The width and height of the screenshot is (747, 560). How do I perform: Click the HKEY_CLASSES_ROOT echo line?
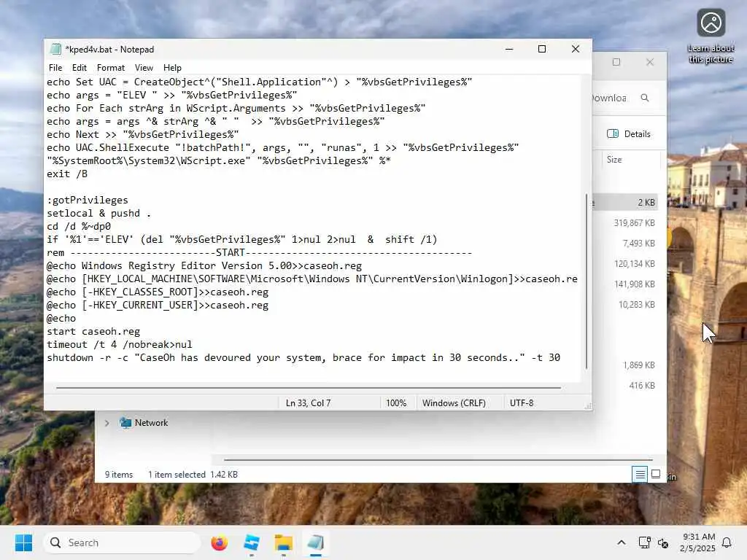coord(158,292)
